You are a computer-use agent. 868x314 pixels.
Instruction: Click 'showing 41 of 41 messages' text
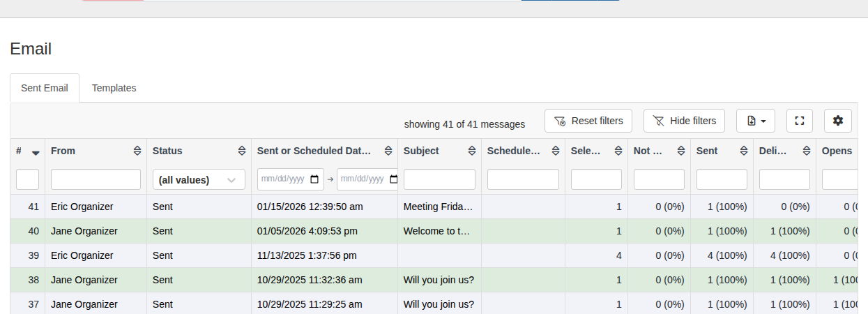[464, 124]
